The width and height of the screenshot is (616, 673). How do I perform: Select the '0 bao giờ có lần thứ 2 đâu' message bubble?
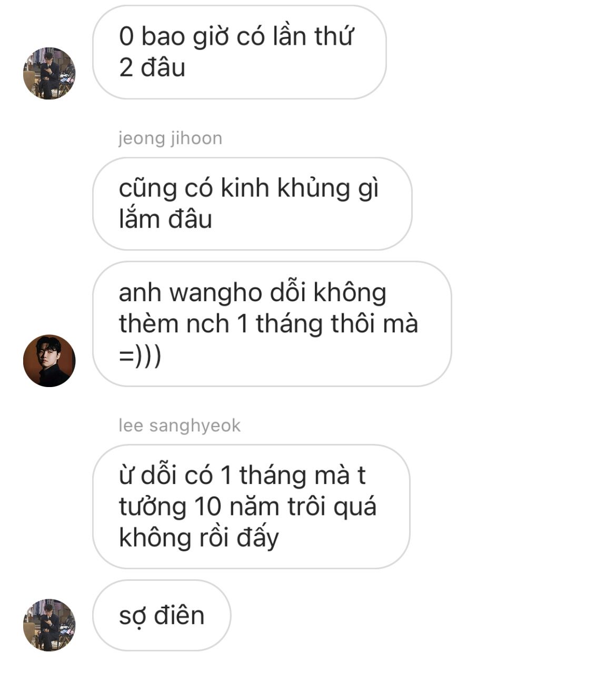click(x=240, y=52)
